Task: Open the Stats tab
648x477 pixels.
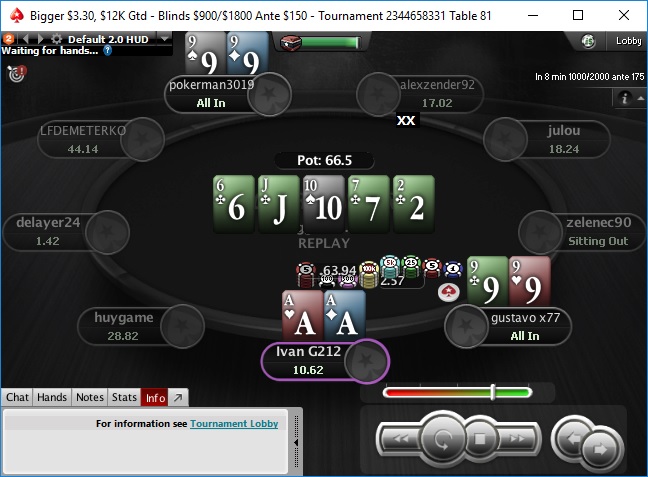Action: coord(124,397)
